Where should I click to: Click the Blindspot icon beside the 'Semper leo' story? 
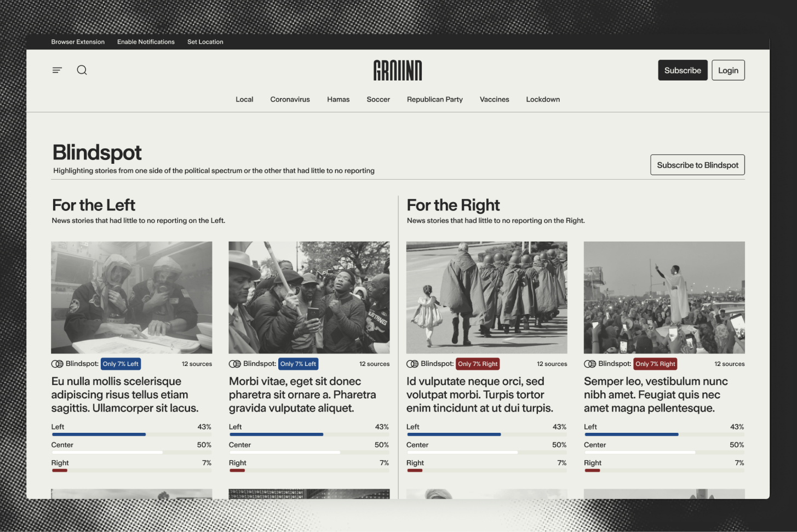click(590, 364)
